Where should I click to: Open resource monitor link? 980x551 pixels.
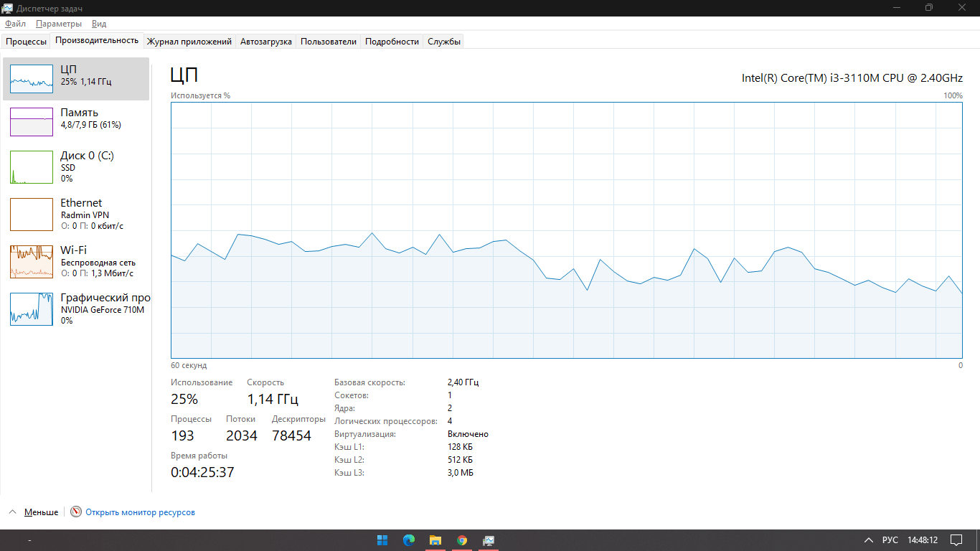140,512
